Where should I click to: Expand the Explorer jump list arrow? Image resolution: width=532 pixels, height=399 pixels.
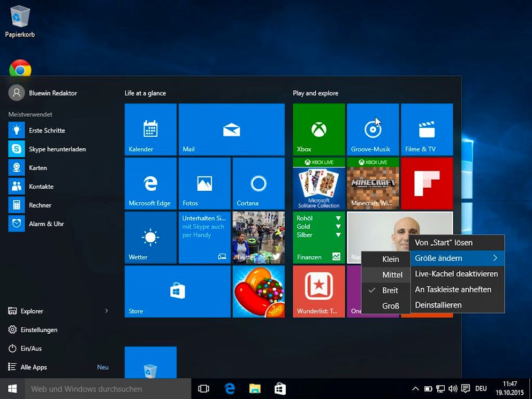[x=107, y=311]
